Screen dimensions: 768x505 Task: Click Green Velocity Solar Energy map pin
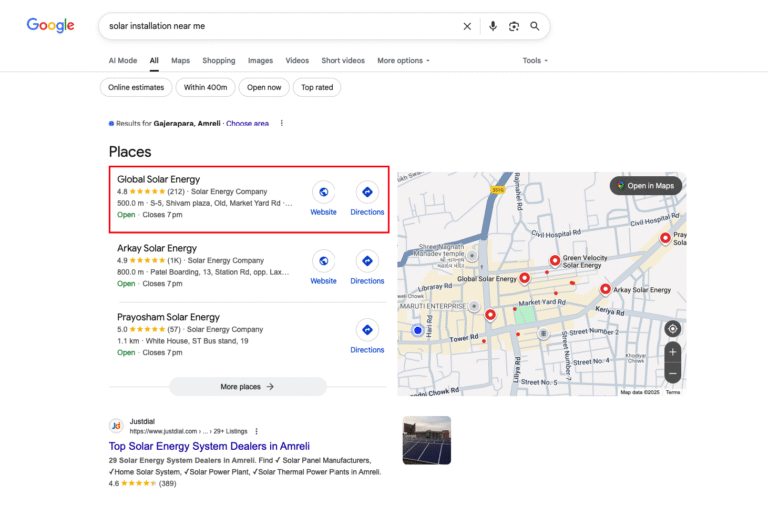pyautogui.click(x=554, y=261)
